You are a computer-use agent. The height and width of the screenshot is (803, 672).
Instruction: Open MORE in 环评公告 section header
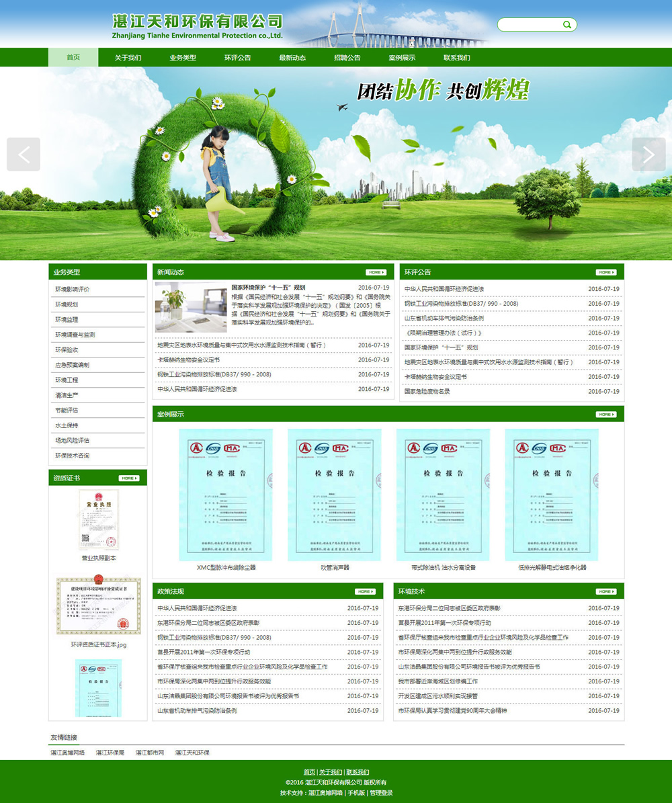(605, 272)
